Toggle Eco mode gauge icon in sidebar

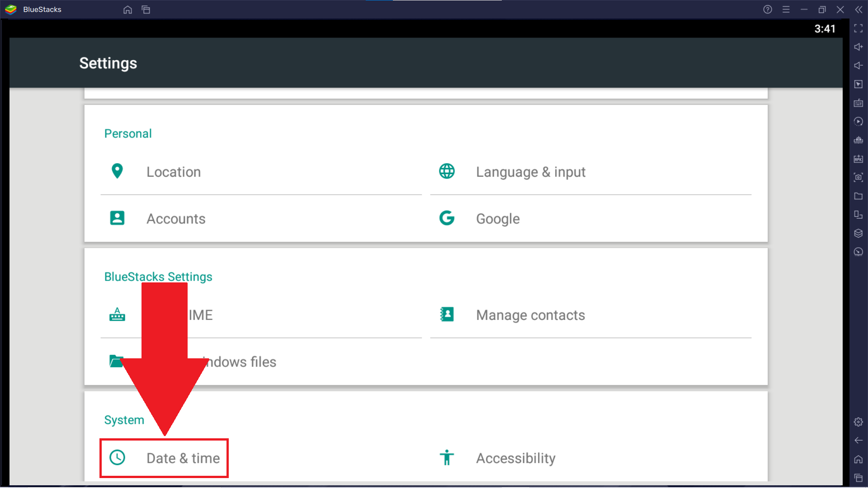click(x=859, y=252)
